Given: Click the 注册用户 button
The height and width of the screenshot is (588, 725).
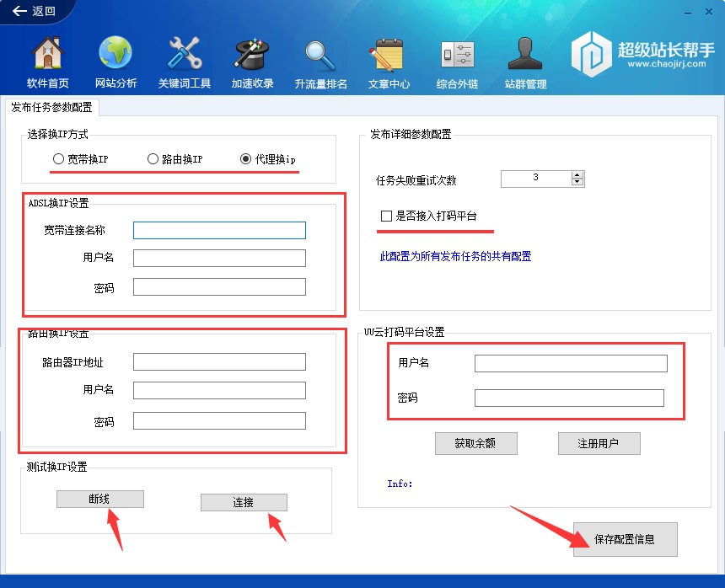Looking at the screenshot, I should (599, 443).
